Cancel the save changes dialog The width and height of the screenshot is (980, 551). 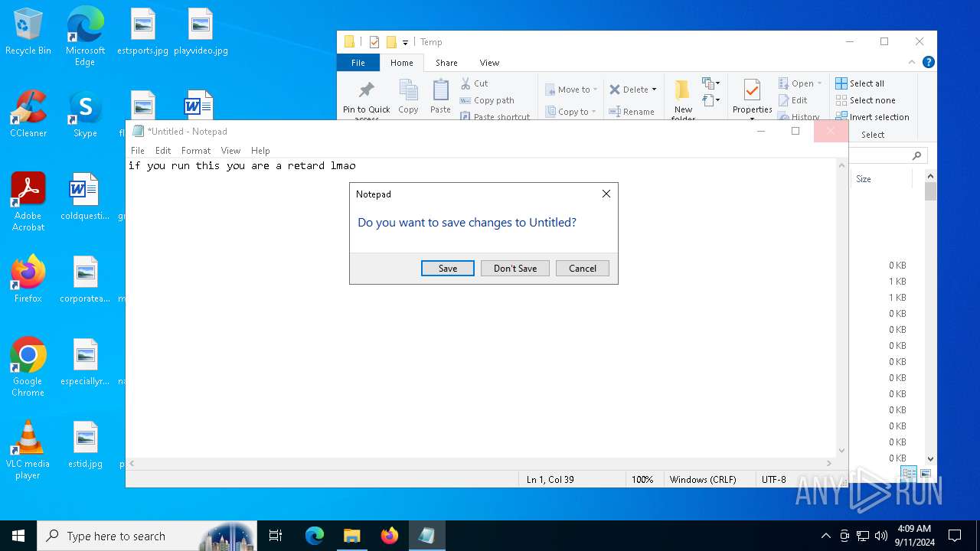(583, 269)
